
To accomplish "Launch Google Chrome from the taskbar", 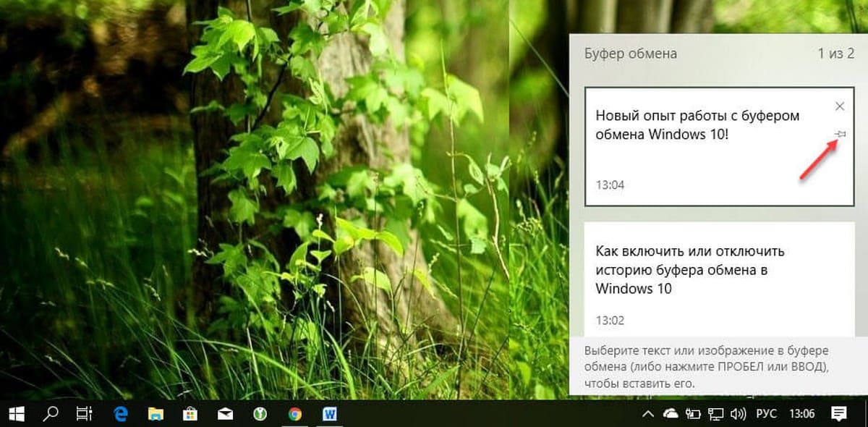I will (x=294, y=414).
